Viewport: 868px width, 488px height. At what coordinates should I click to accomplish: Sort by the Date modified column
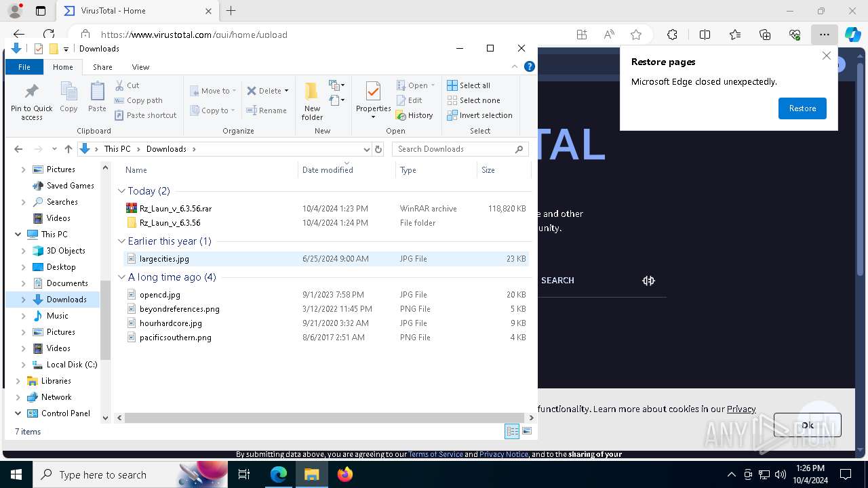tap(347, 170)
